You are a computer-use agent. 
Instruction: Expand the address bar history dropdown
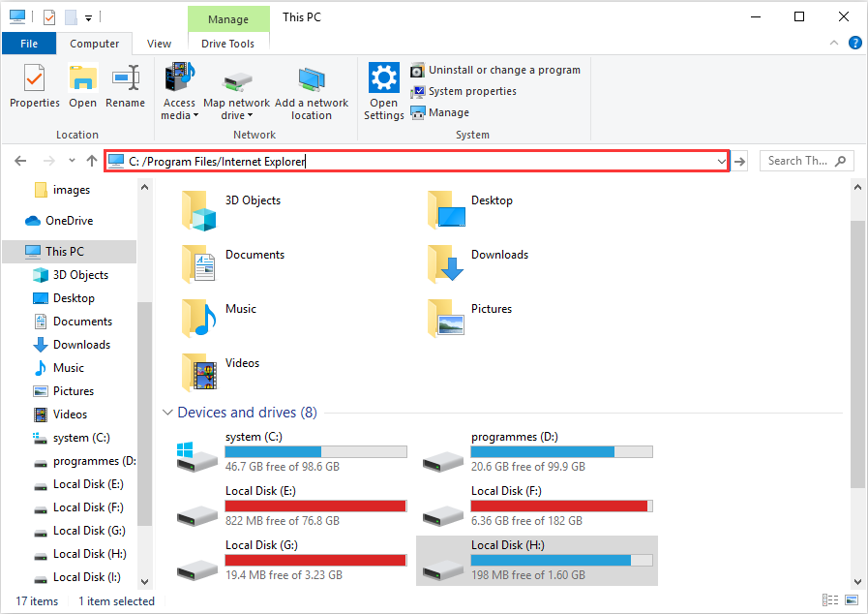click(x=721, y=162)
